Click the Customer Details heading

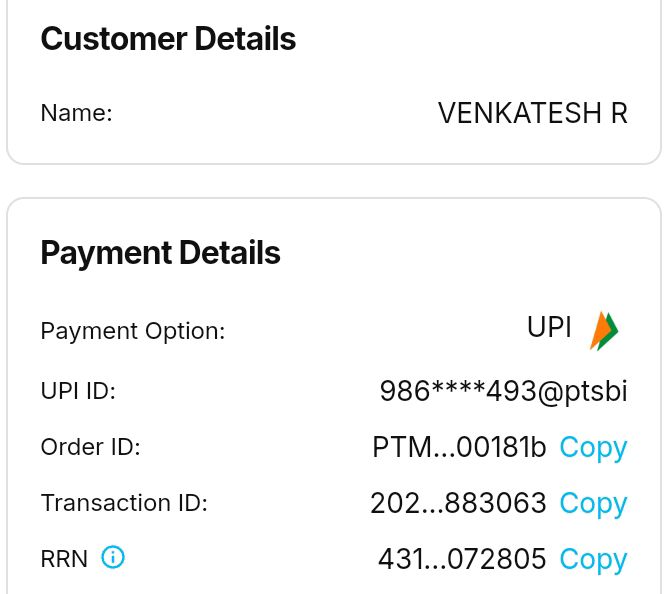coord(168,39)
